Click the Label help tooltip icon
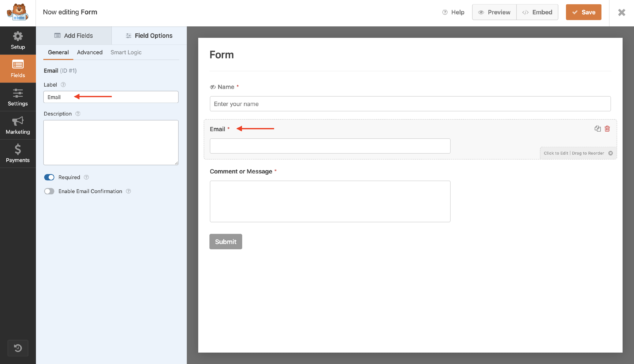 [63, 85]
